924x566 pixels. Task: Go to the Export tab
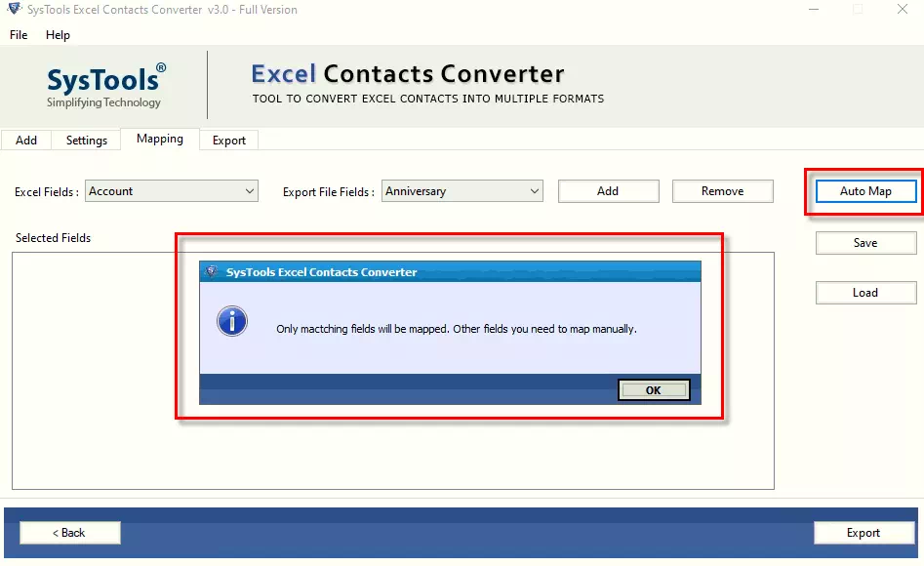click(228, 141)
